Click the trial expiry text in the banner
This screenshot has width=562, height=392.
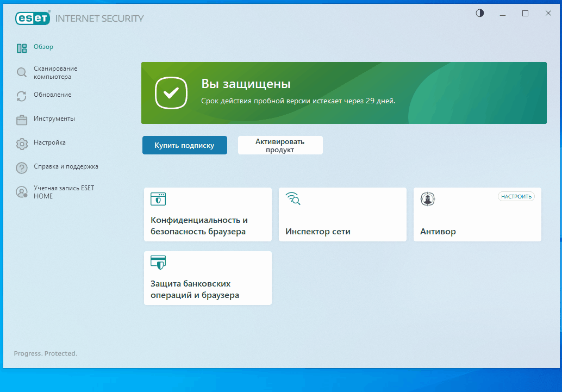coord(298,101)
